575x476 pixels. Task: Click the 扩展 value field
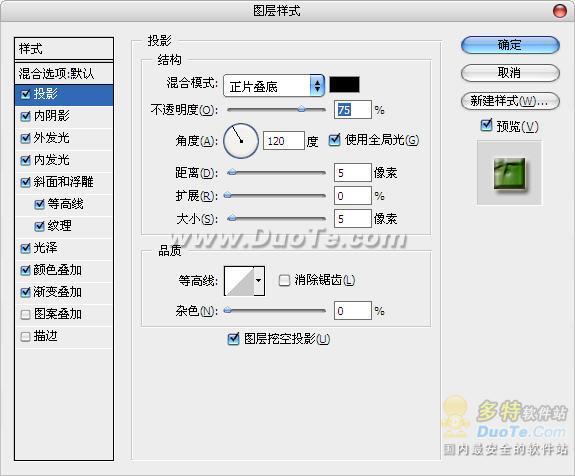(x=353, y=196)
